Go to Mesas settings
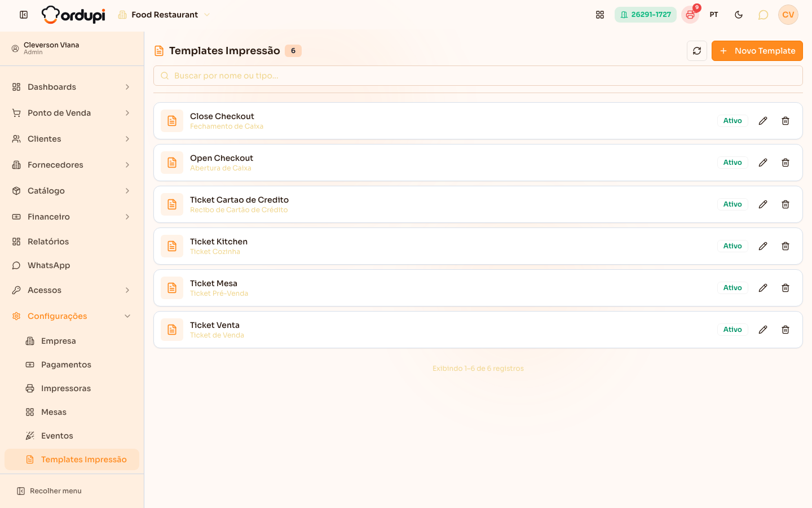This screenshot has height=508, width=812. (x=72, y=412)
